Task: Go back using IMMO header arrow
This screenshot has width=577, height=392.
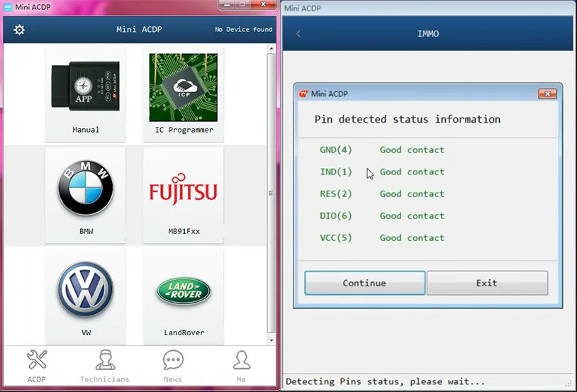Action: pyautogui.click(x=298, y=34)
